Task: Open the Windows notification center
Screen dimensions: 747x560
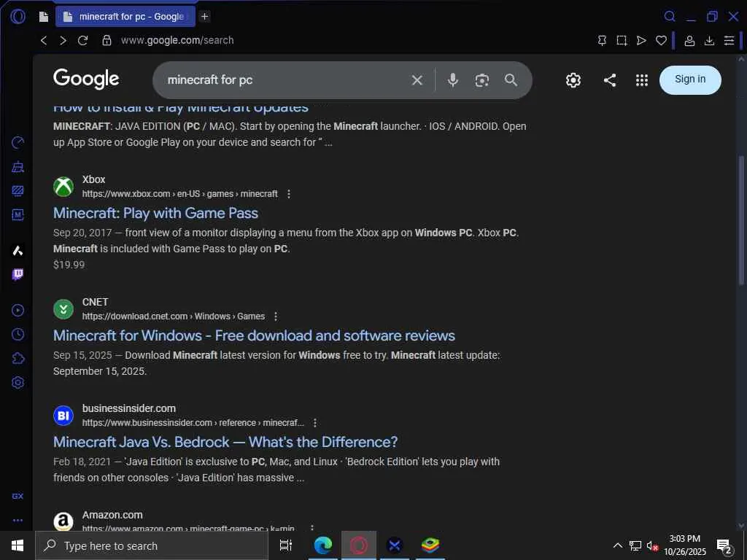Action: (x=724, y=547)
